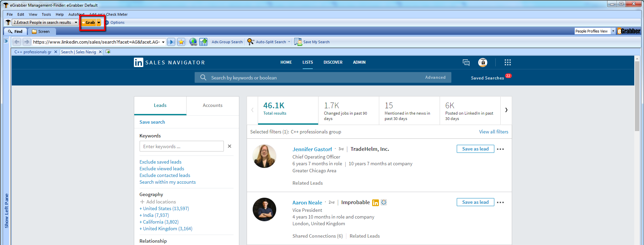Expand the left pane with double-arrow icon
Image resolution: width=644 pixels, height=245 pixels.
6,41
